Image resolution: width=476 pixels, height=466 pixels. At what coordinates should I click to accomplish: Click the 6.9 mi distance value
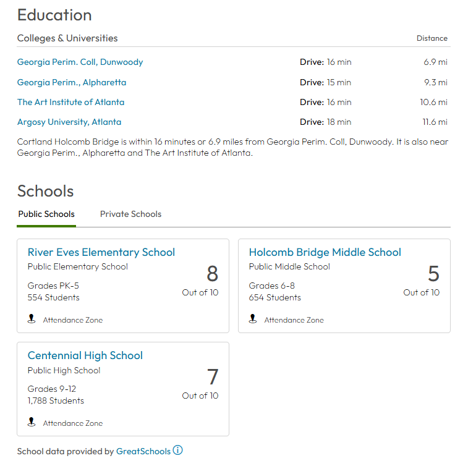coord(435,62)
